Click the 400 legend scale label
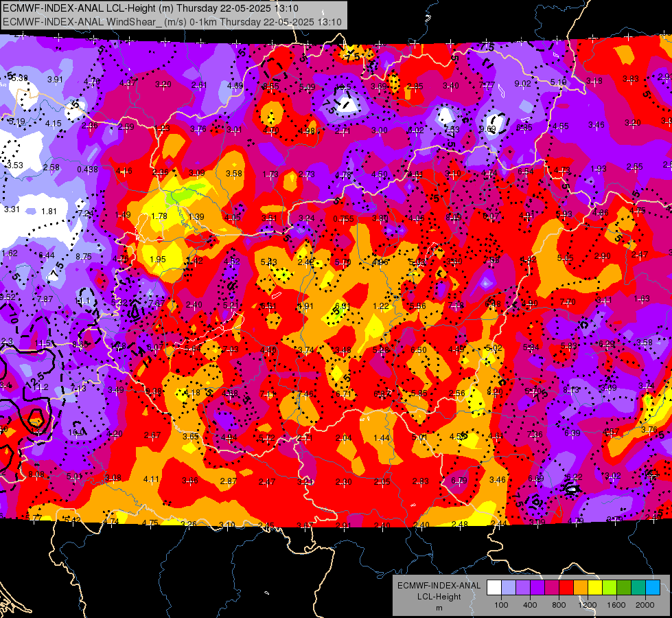 (530, 605)
